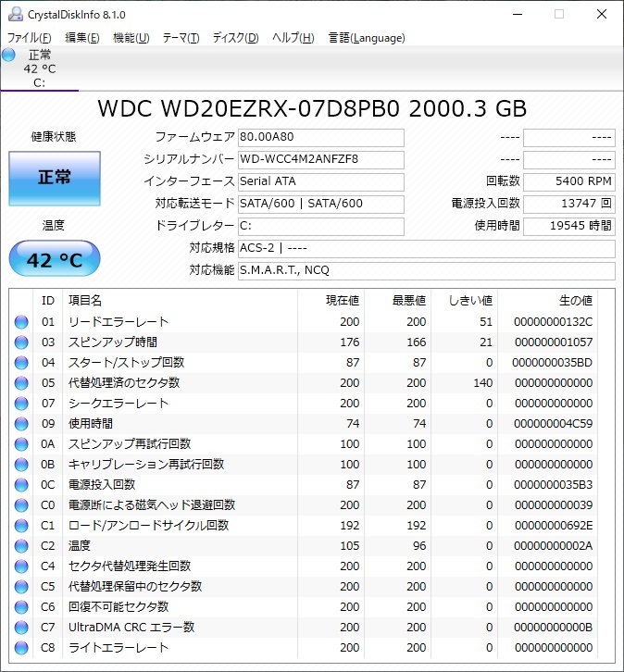Click current value 105 in 温度 row
624x672 pixels.
point(350,546)
